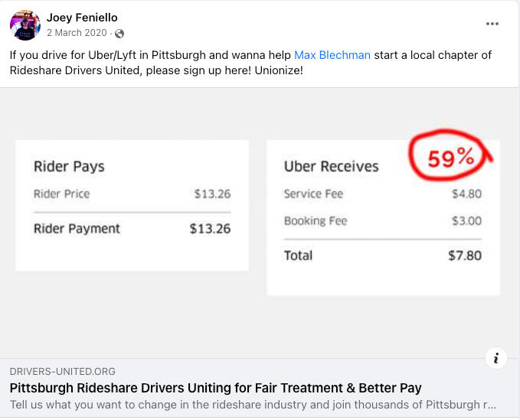Screen dimensions: 520x420
Task: Click the globe public audience icon
Action: coord(119,34)
